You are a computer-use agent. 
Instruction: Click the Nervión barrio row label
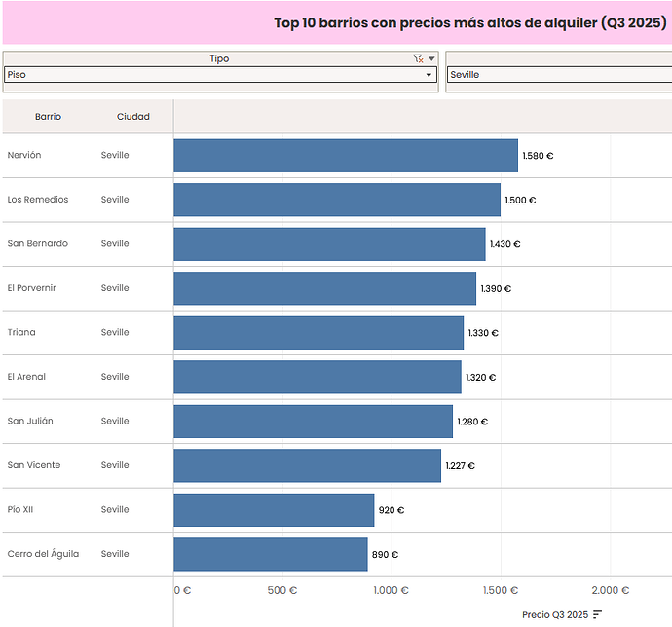coord(24,156)
